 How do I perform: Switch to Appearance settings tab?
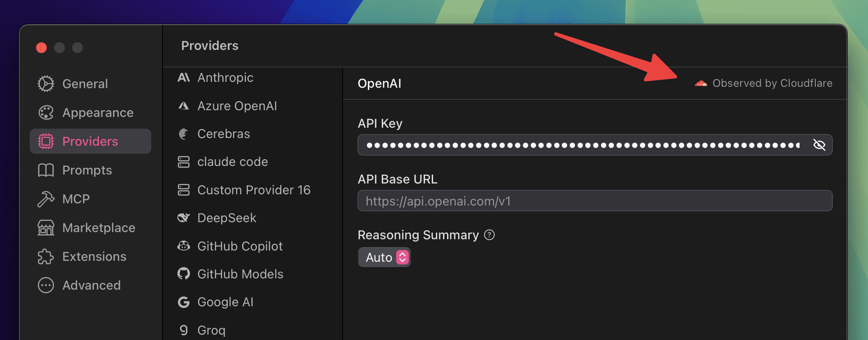(x=90, y=112)
